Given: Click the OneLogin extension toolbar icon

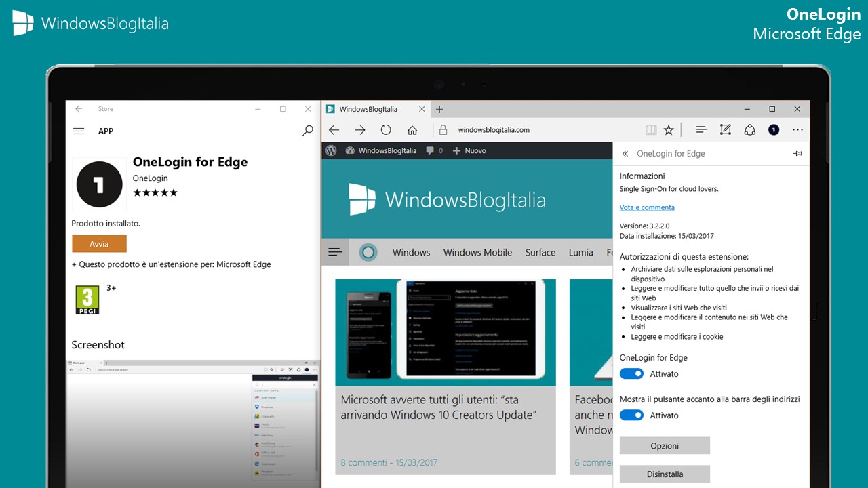Looking at the screenshot, I should [x=774, y=130].
